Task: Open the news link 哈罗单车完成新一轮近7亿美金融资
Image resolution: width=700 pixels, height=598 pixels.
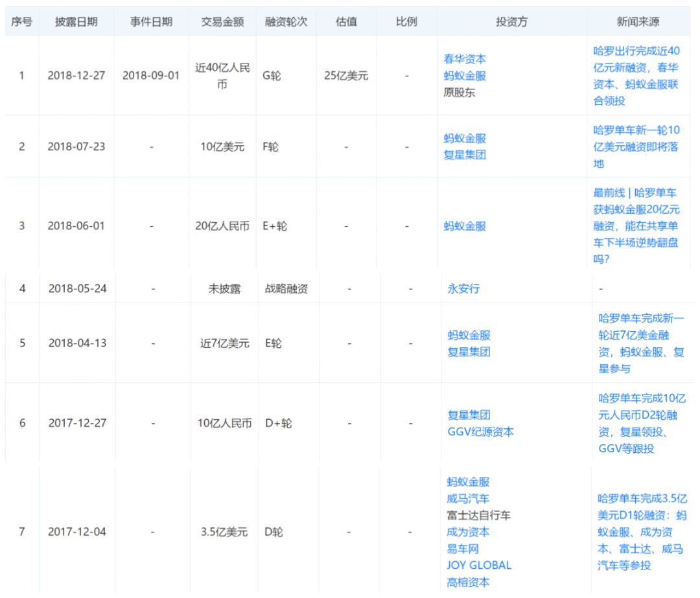Action: 641,343
